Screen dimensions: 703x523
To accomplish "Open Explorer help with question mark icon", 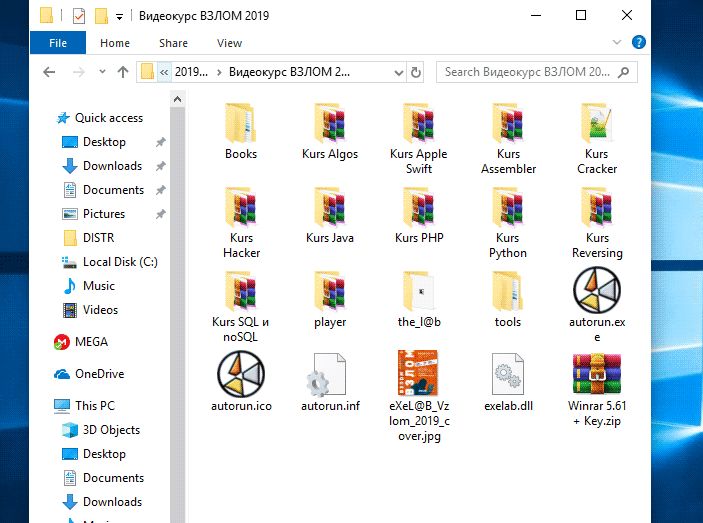I will 638,42.
